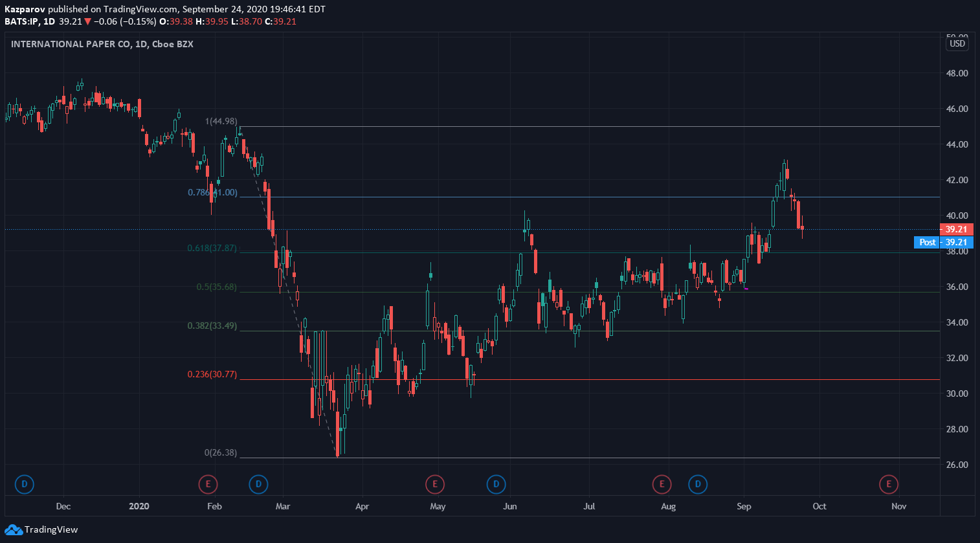Click the O:39.38 open value in header
The width and height of the screenshot is (980, 543).
tap(176, 21)
